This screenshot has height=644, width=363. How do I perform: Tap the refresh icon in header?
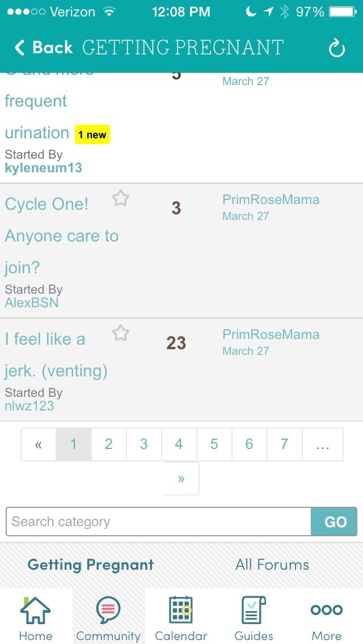pyautogui.click(x=336, y=49)
